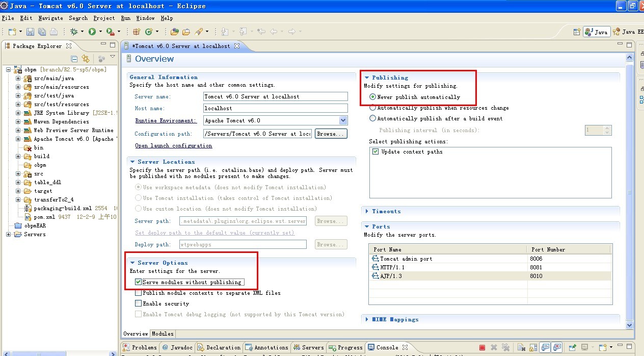Close the Console view tab
Screen dimensions: 644x356
(406, 347)
